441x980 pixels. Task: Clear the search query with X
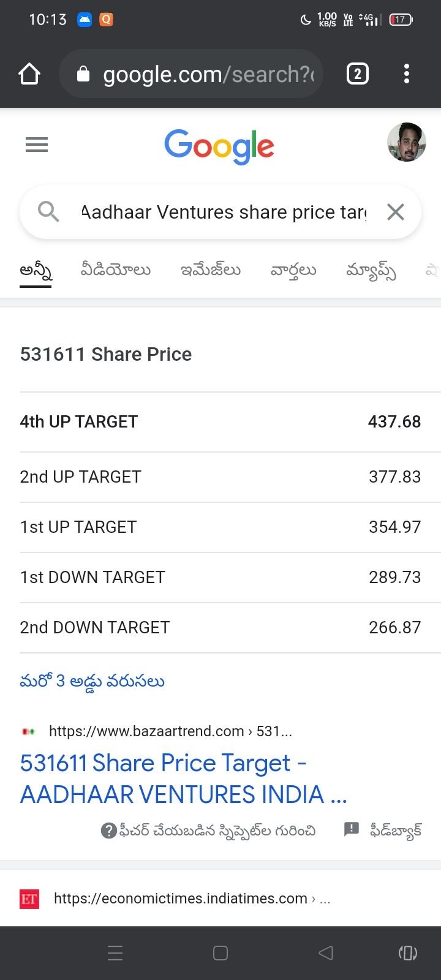pos(396,212)
